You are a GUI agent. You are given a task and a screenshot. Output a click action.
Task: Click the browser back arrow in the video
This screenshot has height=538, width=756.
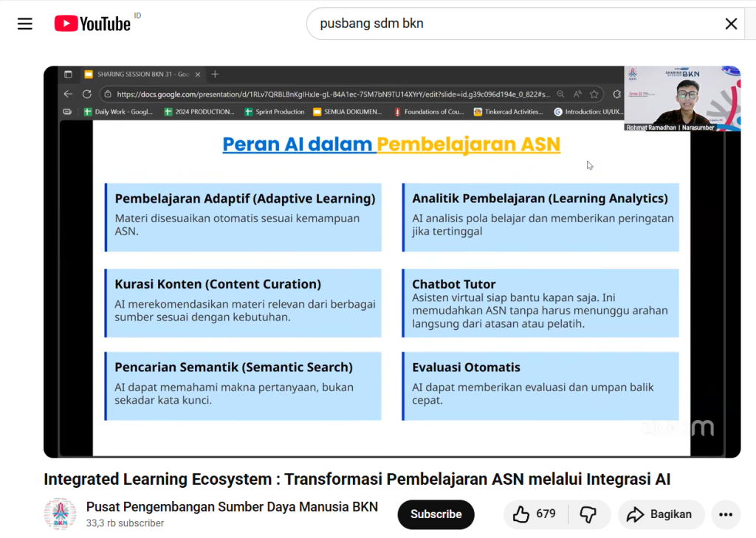click(x=68, y=94)
